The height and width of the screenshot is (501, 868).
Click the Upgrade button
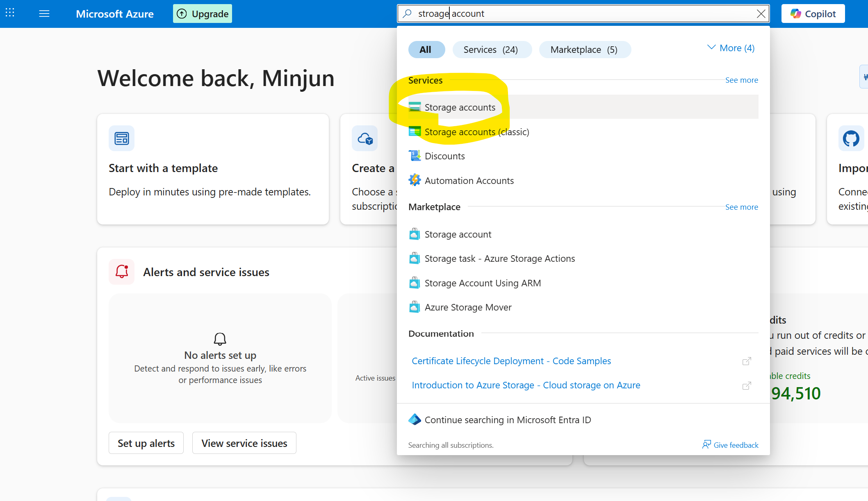click(x=203, y=14)
